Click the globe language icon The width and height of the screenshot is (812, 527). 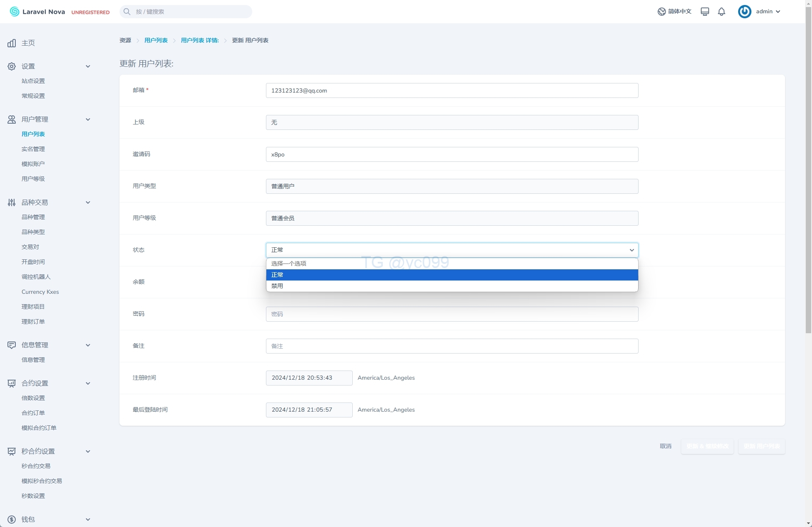661,12
